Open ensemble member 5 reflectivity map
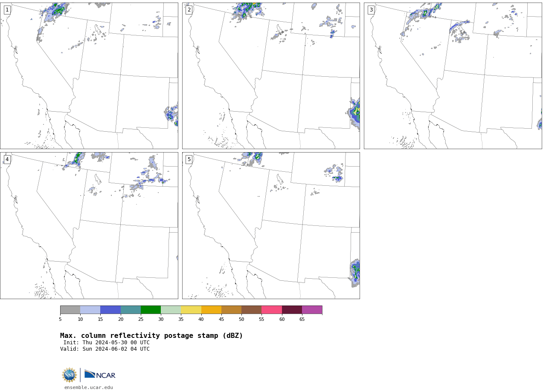The width and height of the screenshot is (546, 392). point(271,226)
